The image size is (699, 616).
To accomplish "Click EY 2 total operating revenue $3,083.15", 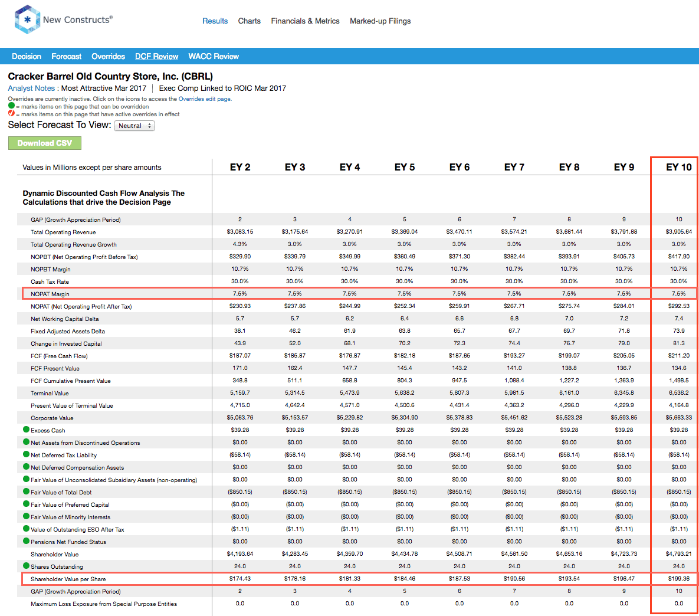I will [x=240, y=231].
